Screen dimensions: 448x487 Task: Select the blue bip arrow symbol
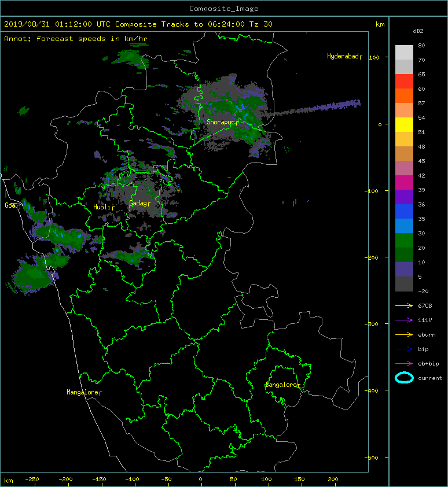click(x=404, y=349)
